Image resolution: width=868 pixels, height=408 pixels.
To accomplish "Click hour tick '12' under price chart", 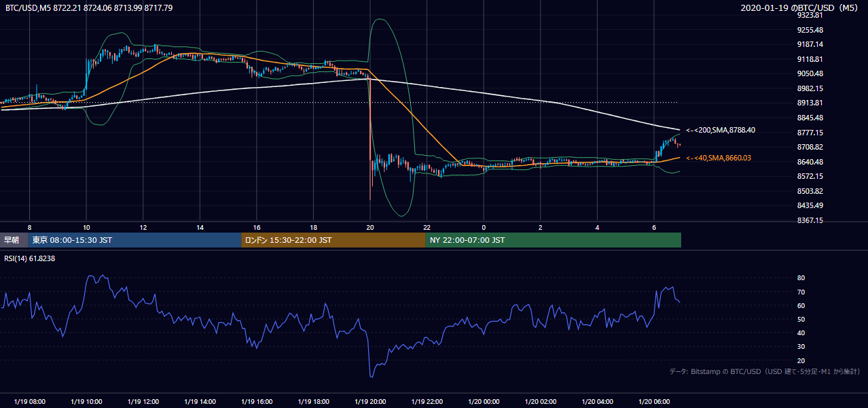I will pos(143,227).
